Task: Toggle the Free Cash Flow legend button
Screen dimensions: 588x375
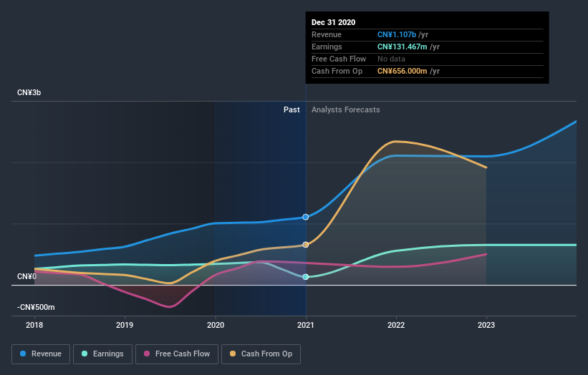Action: point(177,354)
